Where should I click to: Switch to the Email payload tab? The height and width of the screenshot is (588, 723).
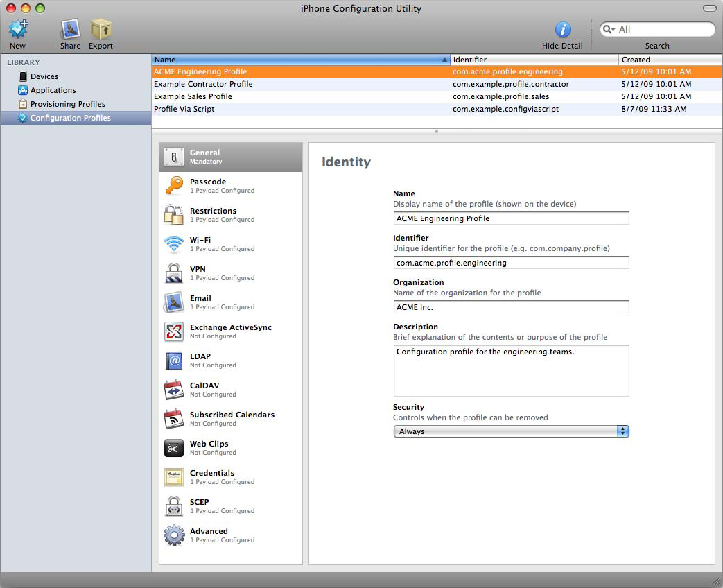[231, 302]
